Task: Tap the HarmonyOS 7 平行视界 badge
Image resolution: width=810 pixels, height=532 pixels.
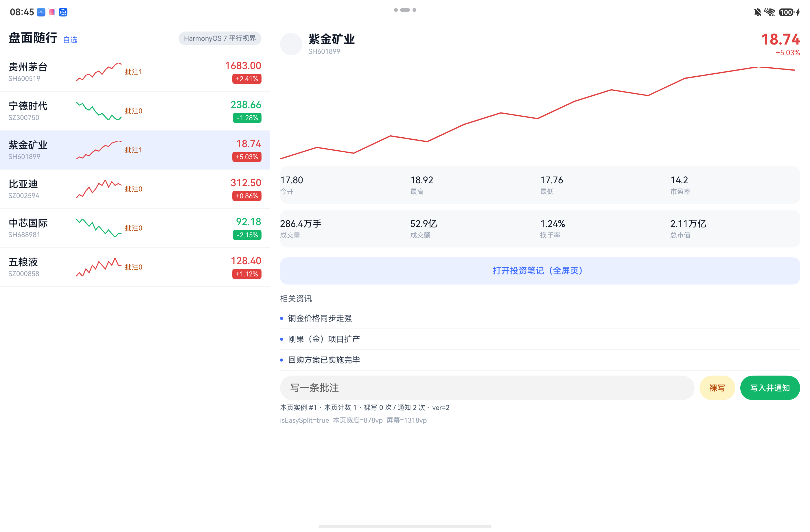Action: point(220,38)
